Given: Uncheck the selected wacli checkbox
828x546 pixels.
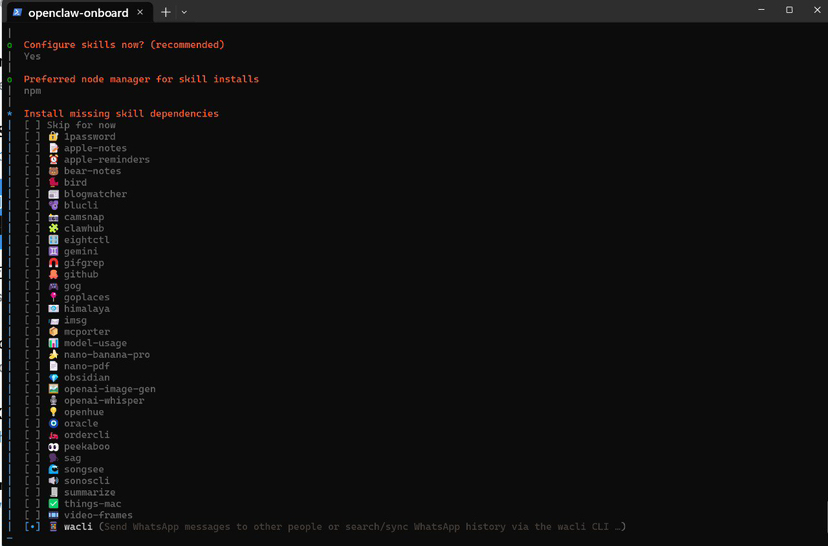Looking at the screenshot, I should pos(32,527).
